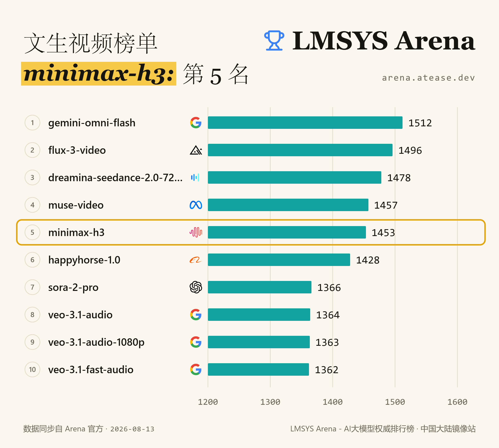This screenshot has width=499, height=448.
Task: Click the Google logo next to gemini-omni-flash
Action: point(196,123)
